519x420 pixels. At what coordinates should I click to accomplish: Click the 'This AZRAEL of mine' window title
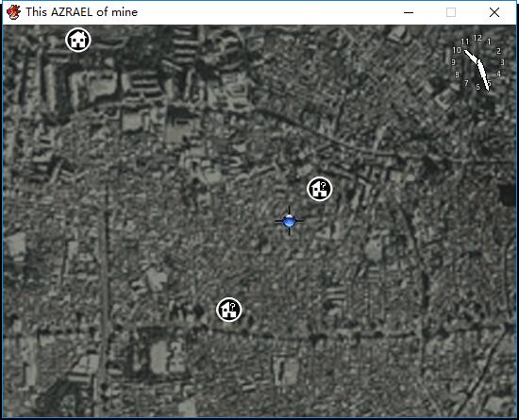pyautogui.click(x=82, y=12)
